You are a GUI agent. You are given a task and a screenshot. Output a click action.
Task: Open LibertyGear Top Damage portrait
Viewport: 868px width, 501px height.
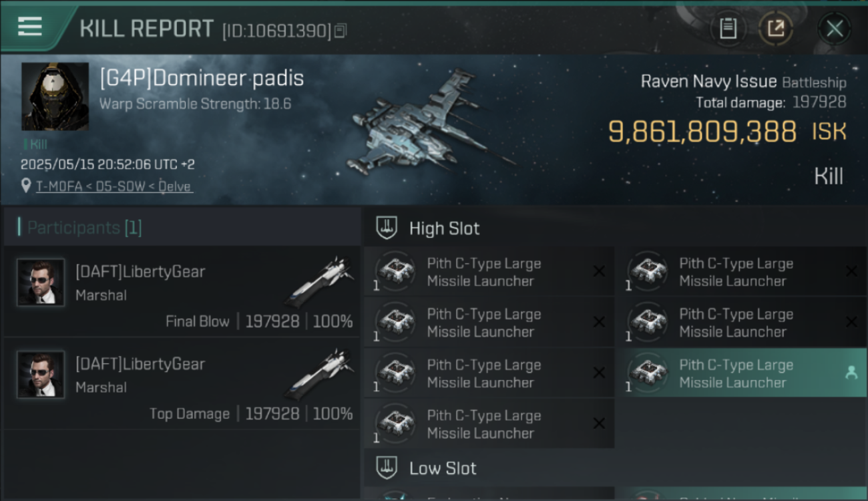click(x=41, y=375)
